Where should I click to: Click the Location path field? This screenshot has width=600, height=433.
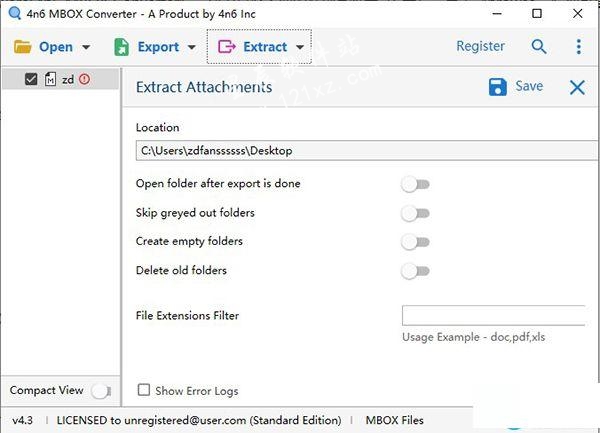(366, 151)
